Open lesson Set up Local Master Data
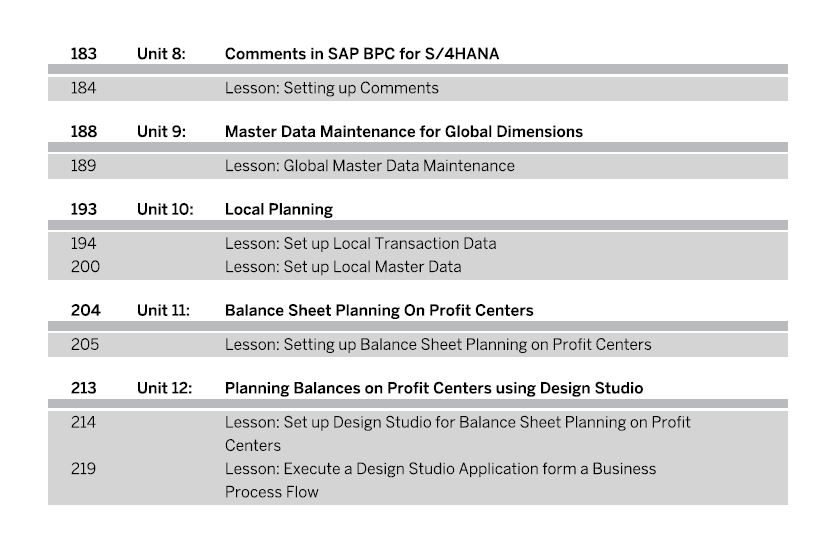 [x=343, y=267]
